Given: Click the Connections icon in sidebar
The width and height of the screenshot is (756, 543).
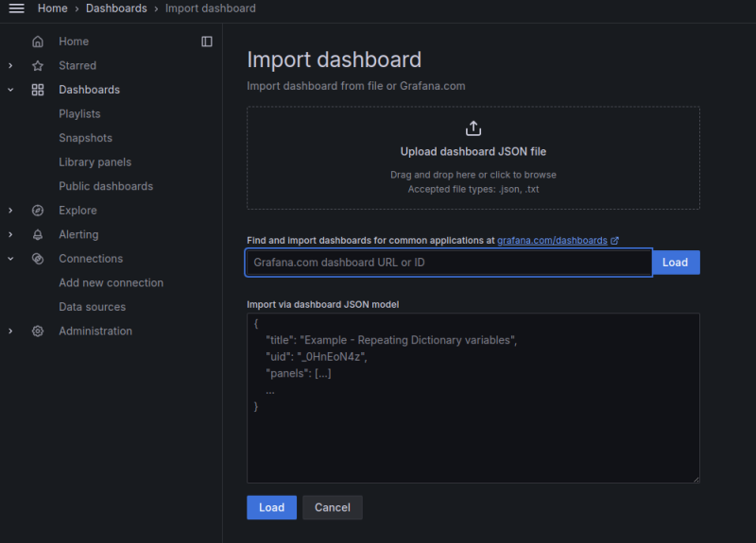Looking at the screenshot, I should click(38, 259).
